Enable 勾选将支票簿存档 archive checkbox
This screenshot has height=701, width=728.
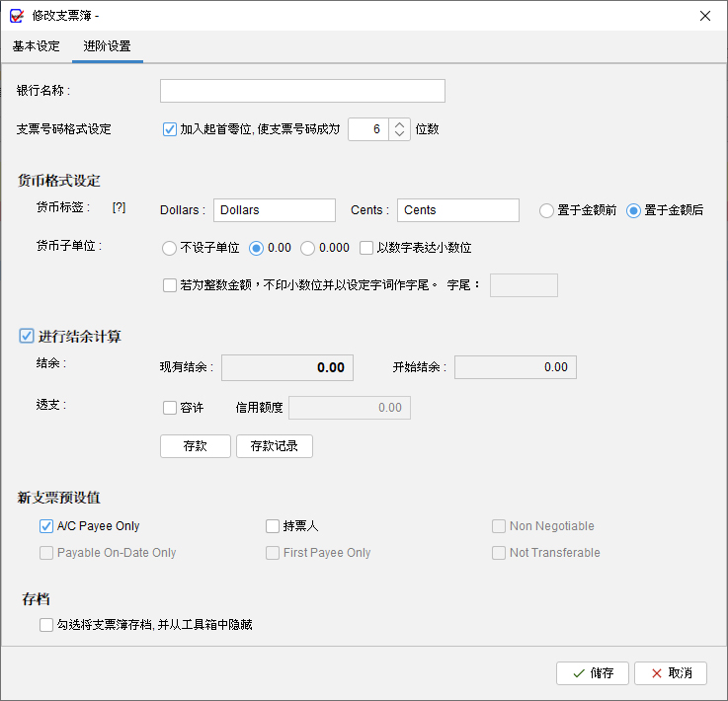46,625
